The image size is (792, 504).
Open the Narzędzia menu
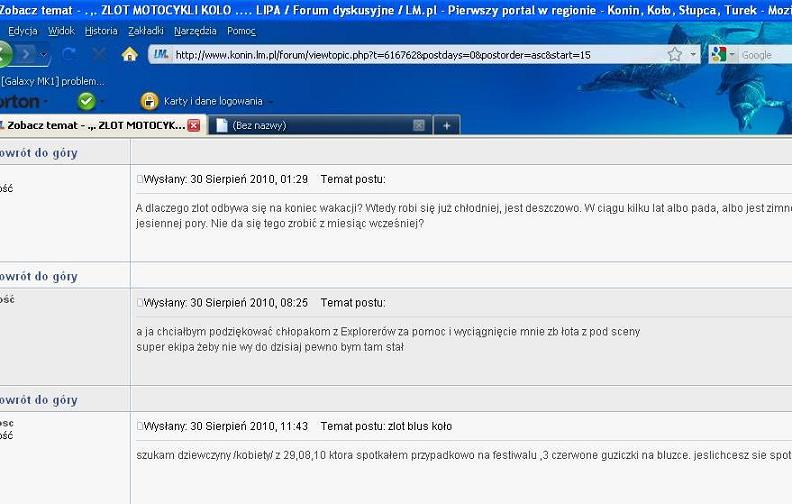point(195,31)
